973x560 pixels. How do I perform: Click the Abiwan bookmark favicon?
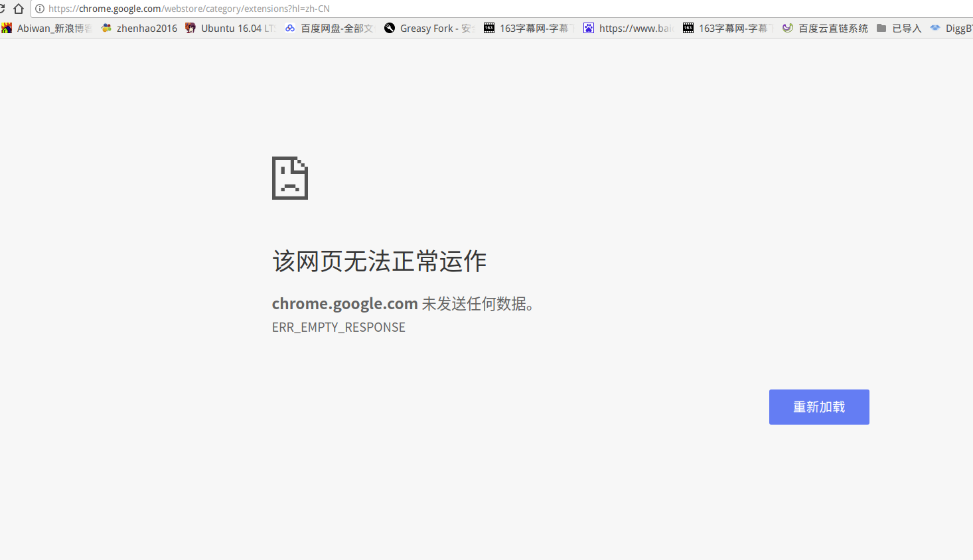click(7, 28)
